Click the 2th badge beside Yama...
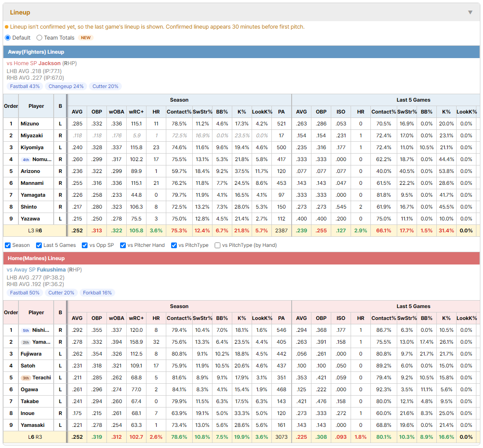483x448 pixels. point(26,342)
